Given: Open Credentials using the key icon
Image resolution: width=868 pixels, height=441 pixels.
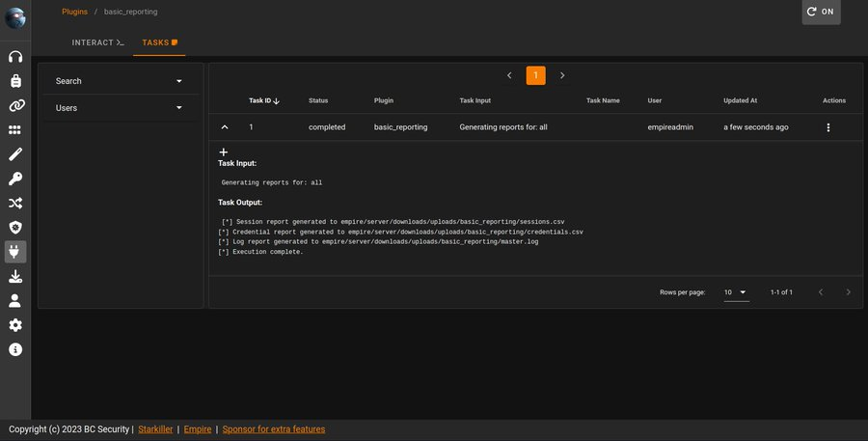Looking at the screenshot, I should tap(15, 179).
